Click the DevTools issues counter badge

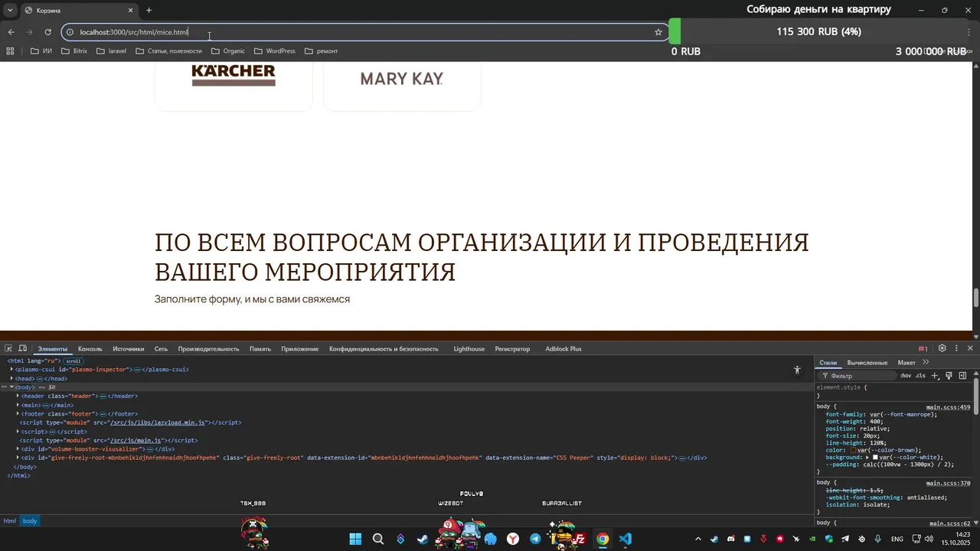point(923,349)
